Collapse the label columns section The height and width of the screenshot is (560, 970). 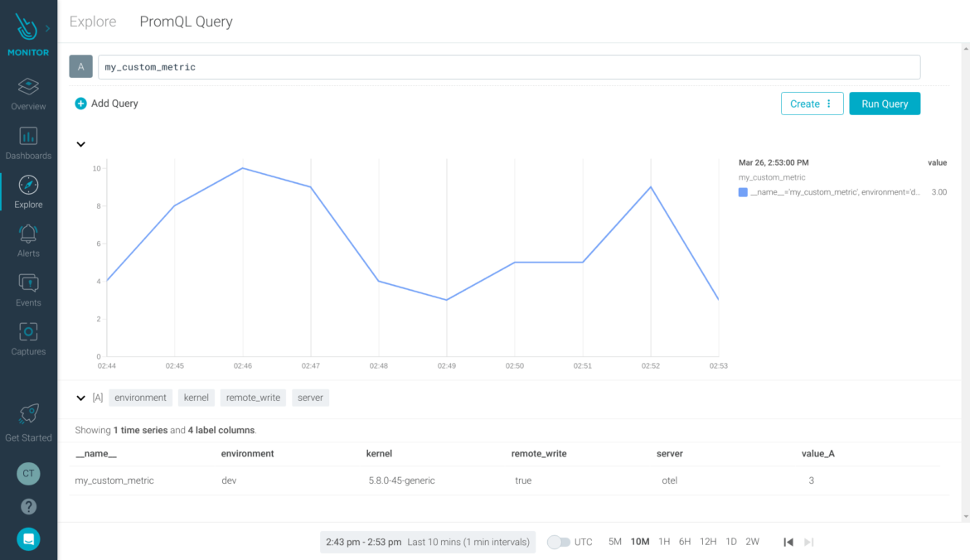click(80, 398)
